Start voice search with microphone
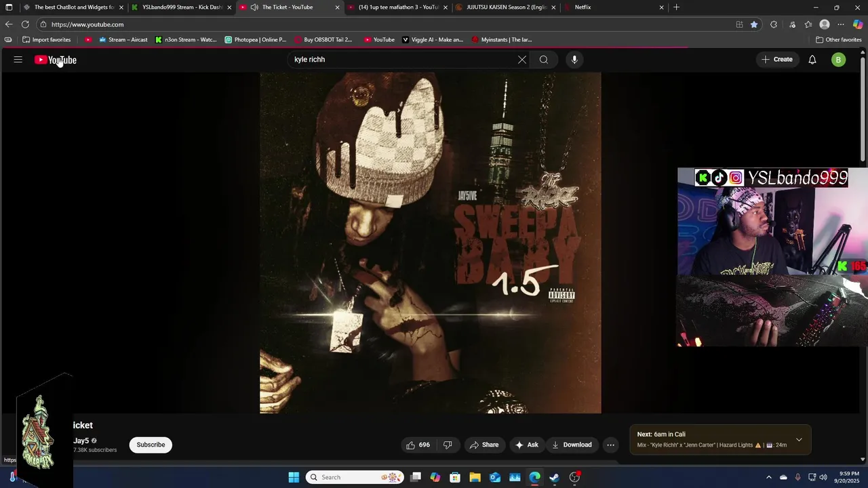Viewport: 868px width, 488px height. [x=574, y=60]
